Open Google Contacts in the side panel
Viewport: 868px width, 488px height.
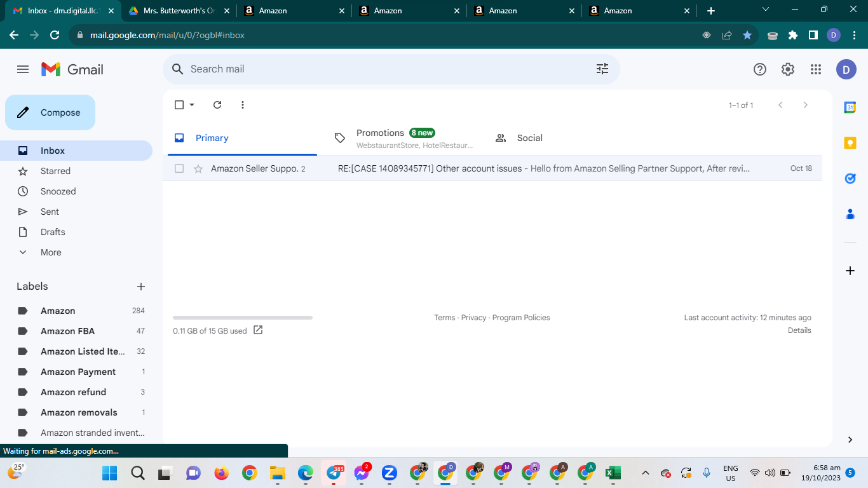[x=850, y=214]
